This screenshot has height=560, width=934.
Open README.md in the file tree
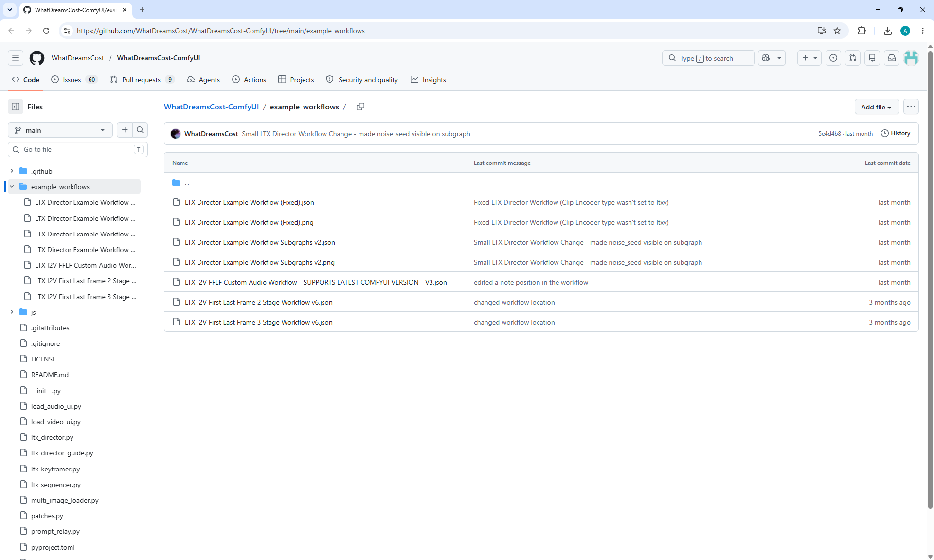pos(50,375)
